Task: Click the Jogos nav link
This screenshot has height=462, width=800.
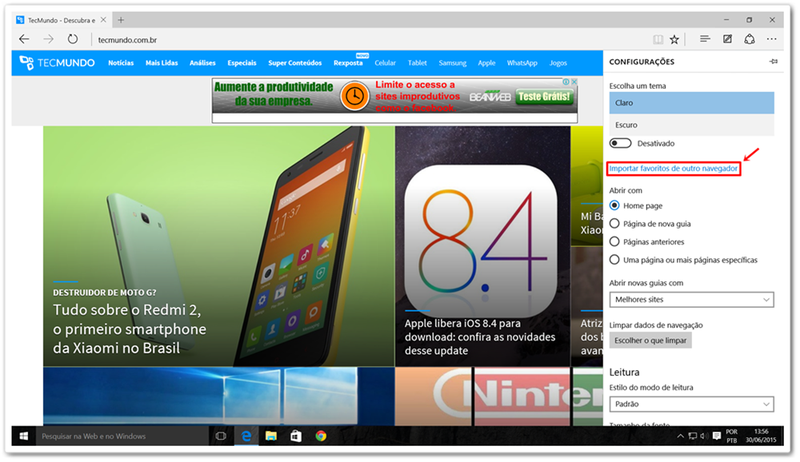Action: point(558,63)
